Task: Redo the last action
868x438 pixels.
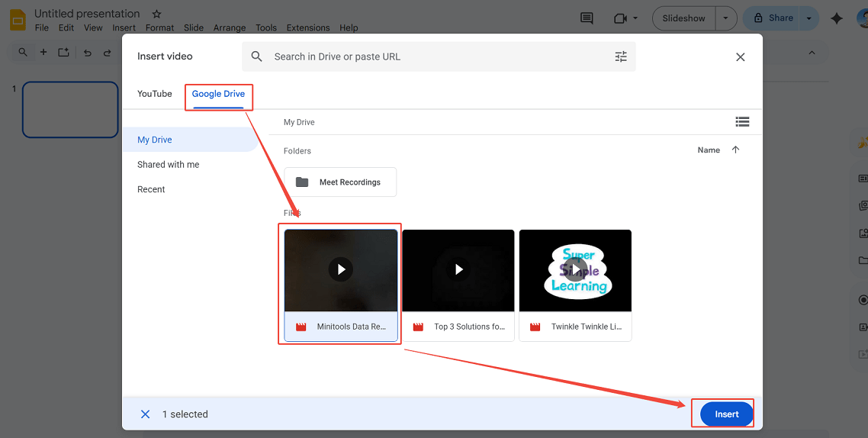Action: (x=108, y=53)
